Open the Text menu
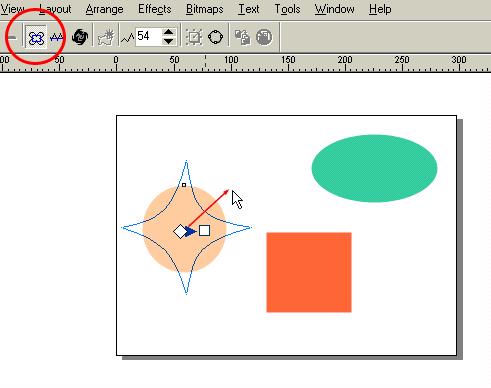This screenshot has height=388, width=491. [x=249, y=9]
